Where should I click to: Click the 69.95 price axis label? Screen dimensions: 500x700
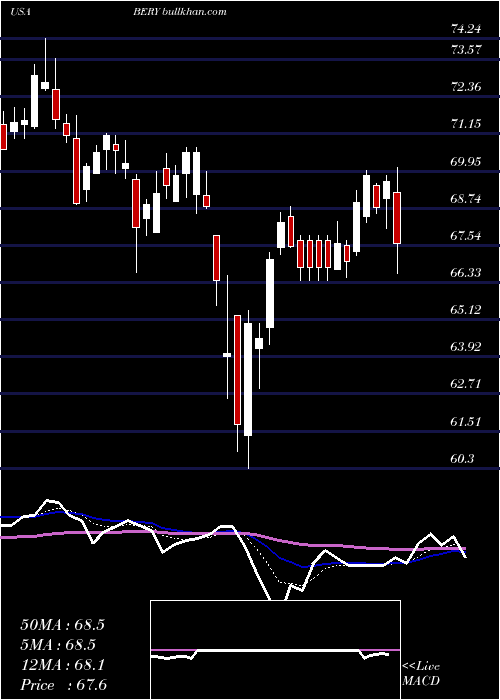[x=466, y=162]
